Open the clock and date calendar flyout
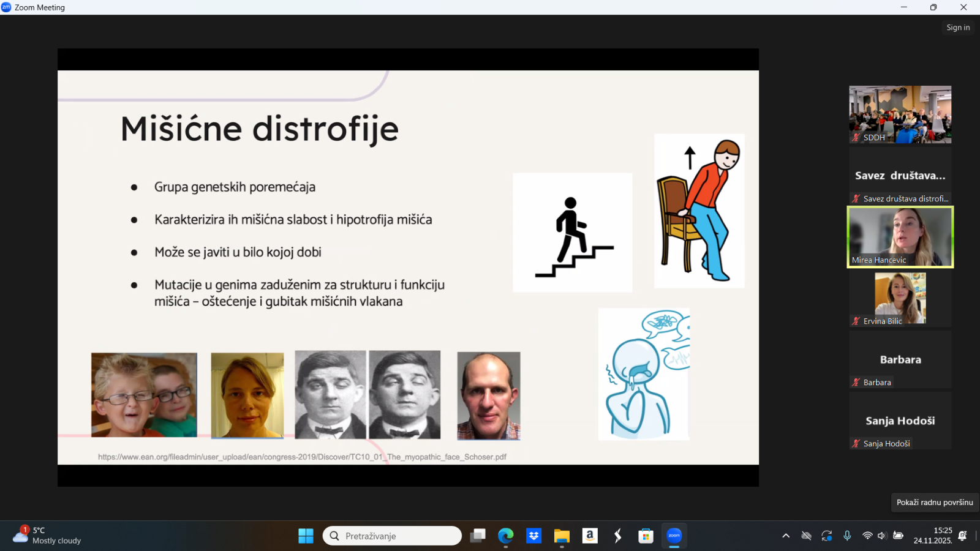The image size is (980, 551). coord(933,536)
